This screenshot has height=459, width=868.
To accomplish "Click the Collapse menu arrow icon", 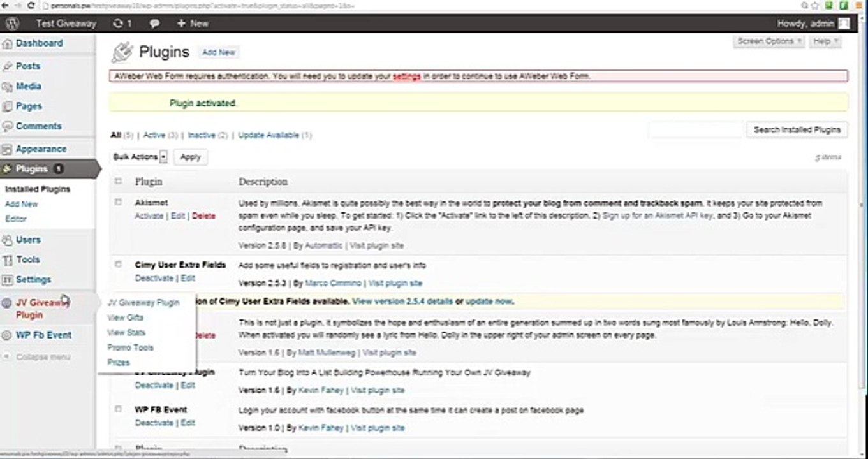I will [x=7, y=357].
